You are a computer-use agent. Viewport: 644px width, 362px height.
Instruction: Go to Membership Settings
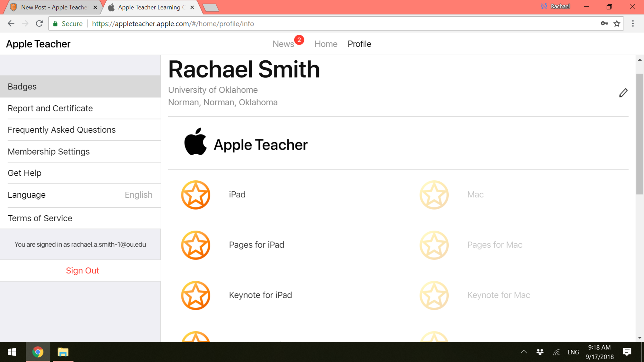pos(49,151)
